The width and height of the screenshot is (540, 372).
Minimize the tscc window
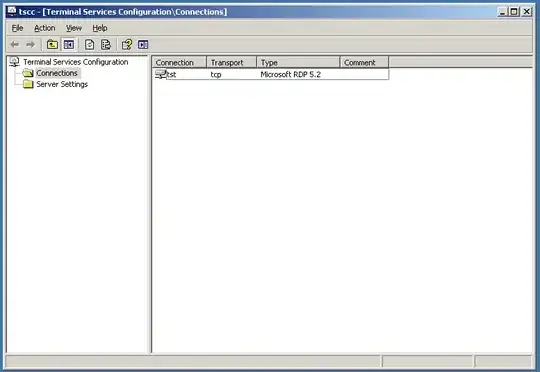tap(503, 12)
